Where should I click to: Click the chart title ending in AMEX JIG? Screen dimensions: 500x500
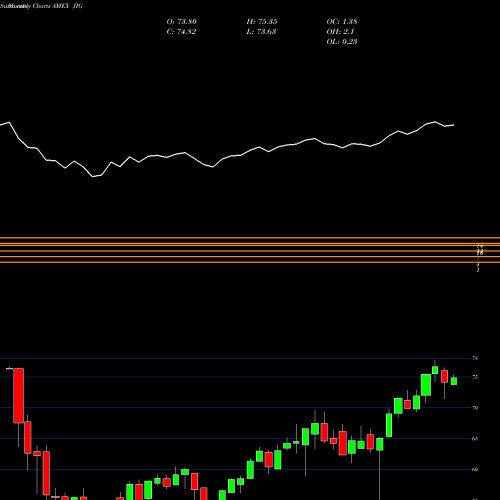click(41, 6)
